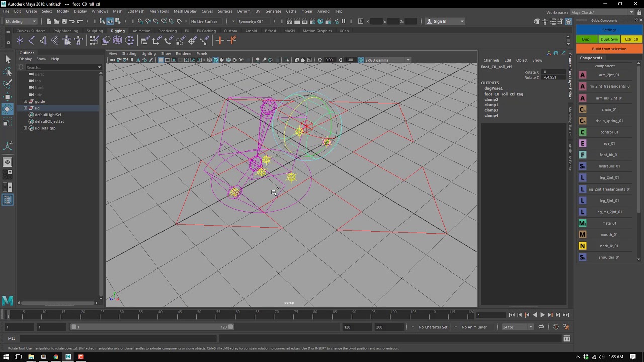Click the blue Settings button
644x362 pixels.
(609, 30)
